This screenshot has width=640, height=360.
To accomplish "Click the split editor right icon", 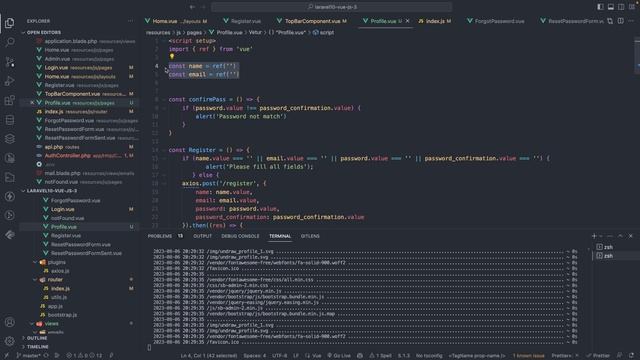I will pos(620,21).
